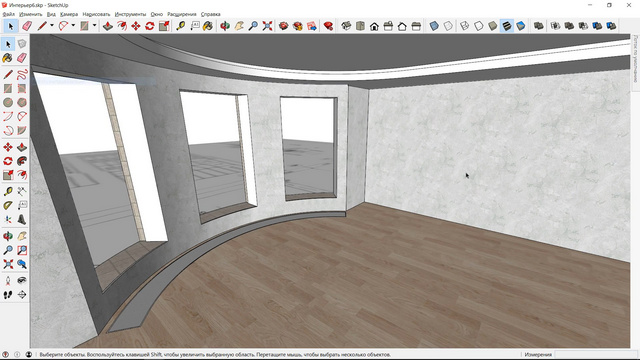640x360 pixels.
Task: Choose the Circle tool
Action: (x=8, y=102)
